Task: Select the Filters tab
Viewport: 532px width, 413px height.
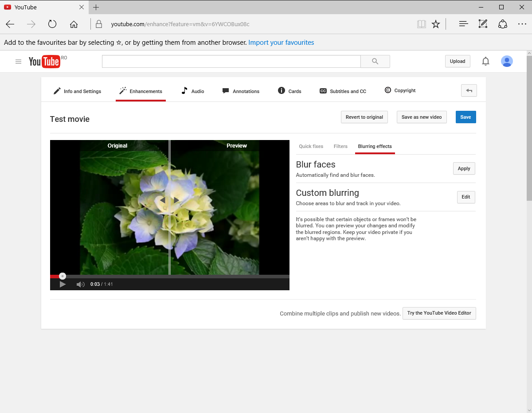Action: coord(340,146)
